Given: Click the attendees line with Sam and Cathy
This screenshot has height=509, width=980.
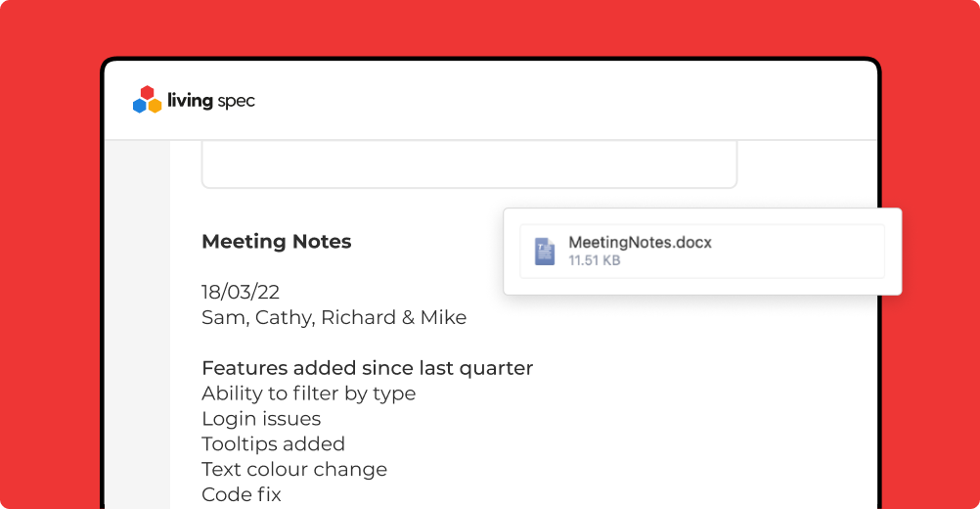Looking at the screenshot, I should pos(334,317).
